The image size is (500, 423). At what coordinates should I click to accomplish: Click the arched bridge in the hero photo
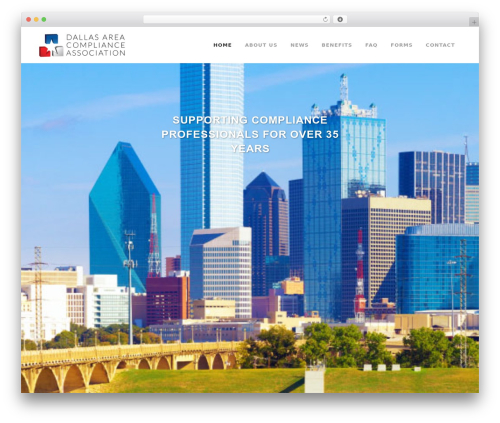pyautogui.click(x=130, y=367)
